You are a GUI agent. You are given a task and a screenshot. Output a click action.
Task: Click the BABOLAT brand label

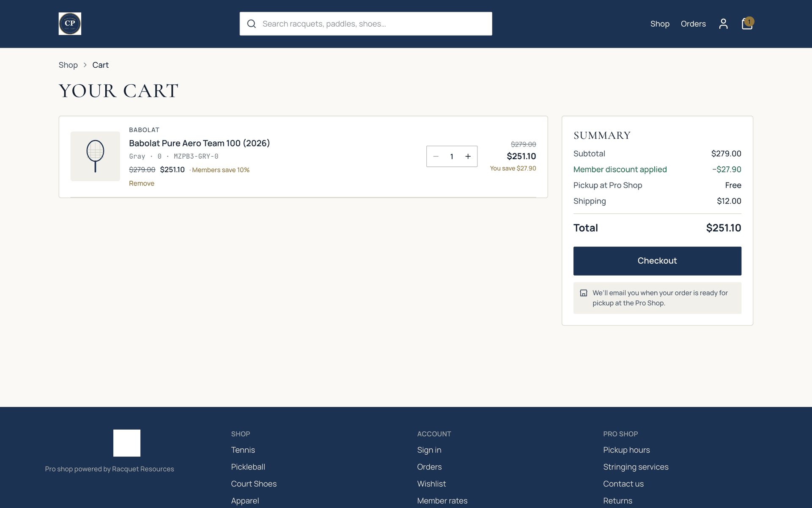point(144,130)
